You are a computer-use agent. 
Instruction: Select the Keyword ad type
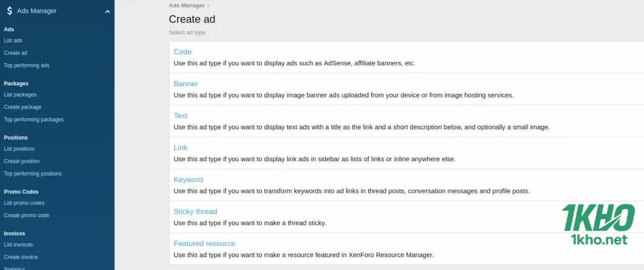point(188,180)
